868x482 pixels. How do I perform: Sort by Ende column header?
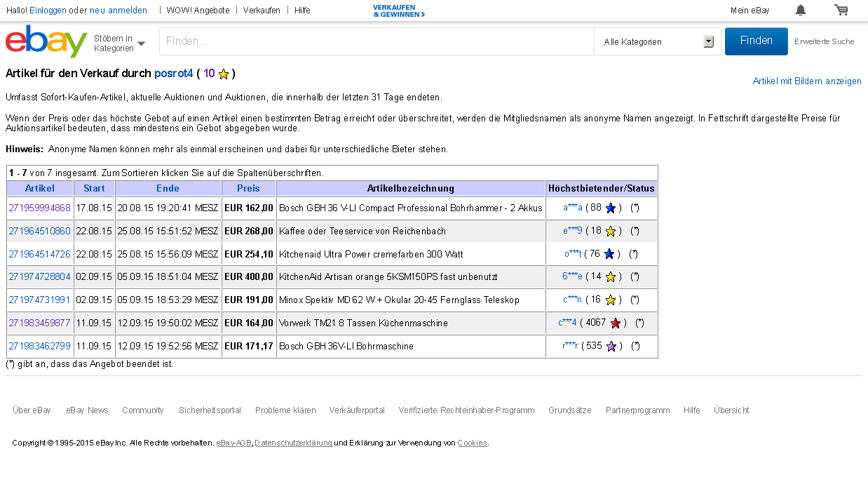(x=168, y=188)
